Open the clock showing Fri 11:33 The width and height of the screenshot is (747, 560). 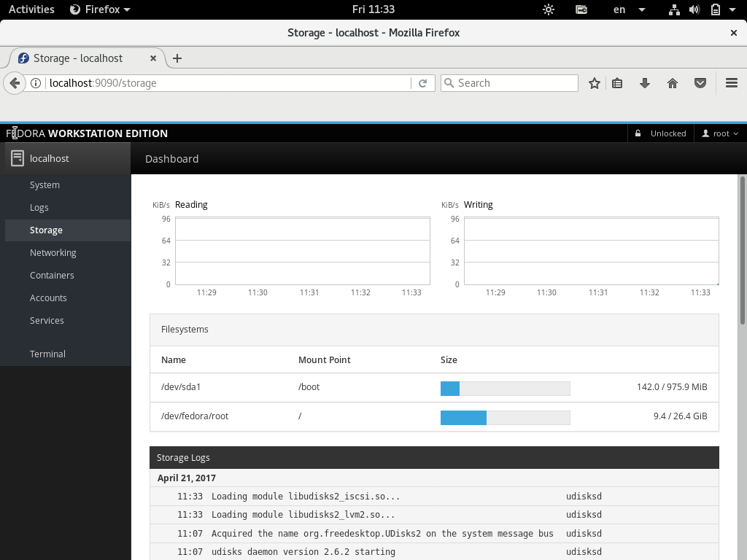coord(373,9)
